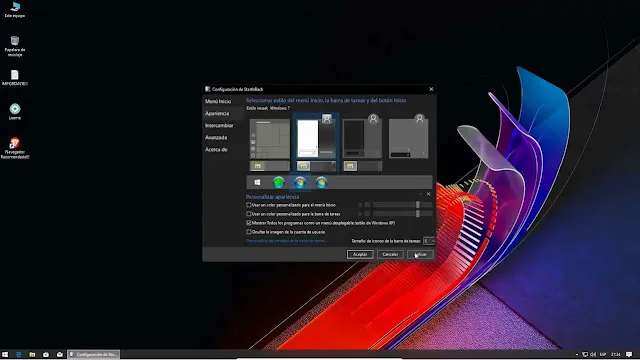Close the StartIsBack configuration dialog

coord(431,89)
